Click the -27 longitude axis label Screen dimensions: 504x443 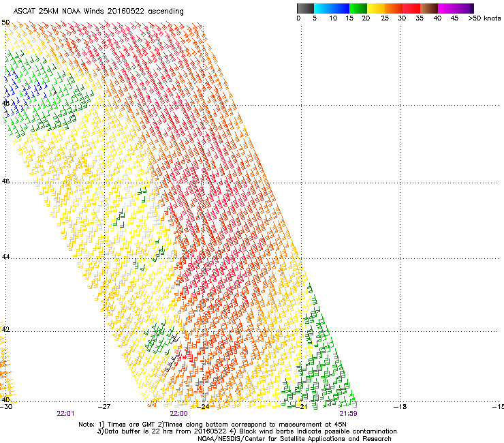point(104,407)
